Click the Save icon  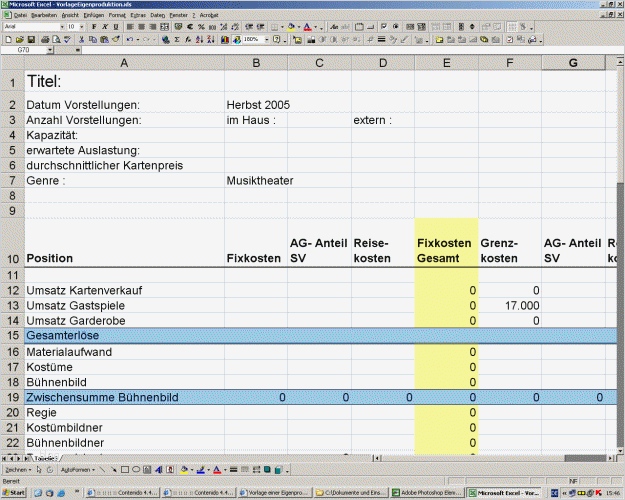pos(31,39)
